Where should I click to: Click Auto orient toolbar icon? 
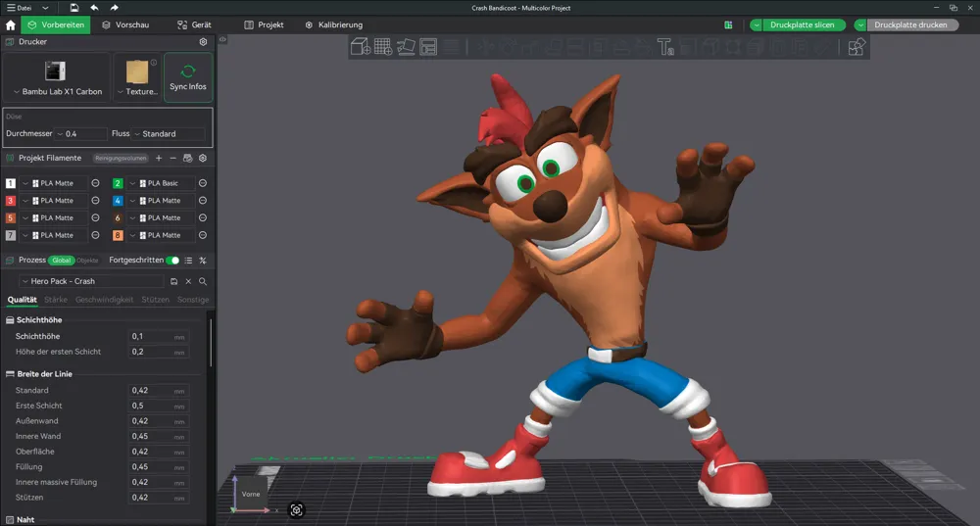click(406, 47)
